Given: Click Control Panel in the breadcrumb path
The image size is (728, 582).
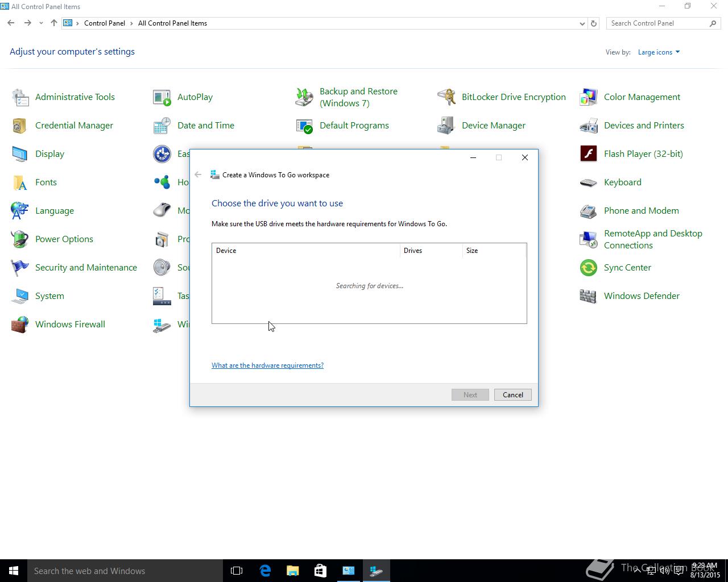Looking at the screenshot, I should pos(105,23).
